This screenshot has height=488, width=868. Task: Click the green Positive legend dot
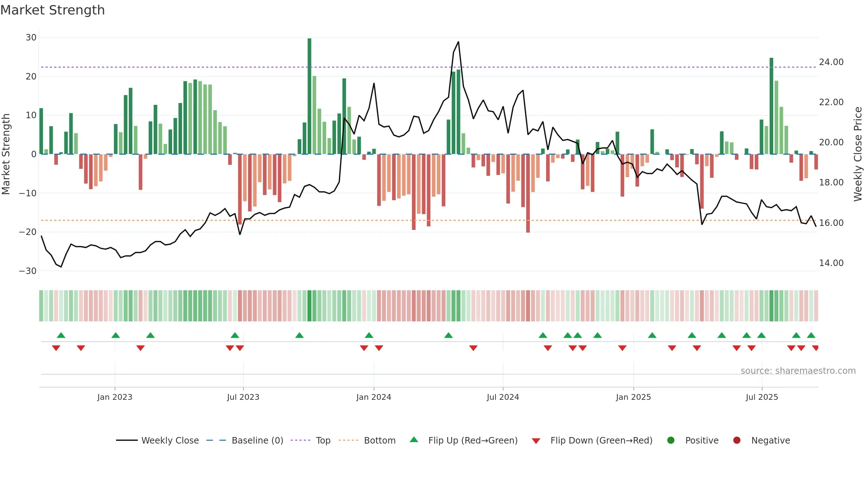671,440
